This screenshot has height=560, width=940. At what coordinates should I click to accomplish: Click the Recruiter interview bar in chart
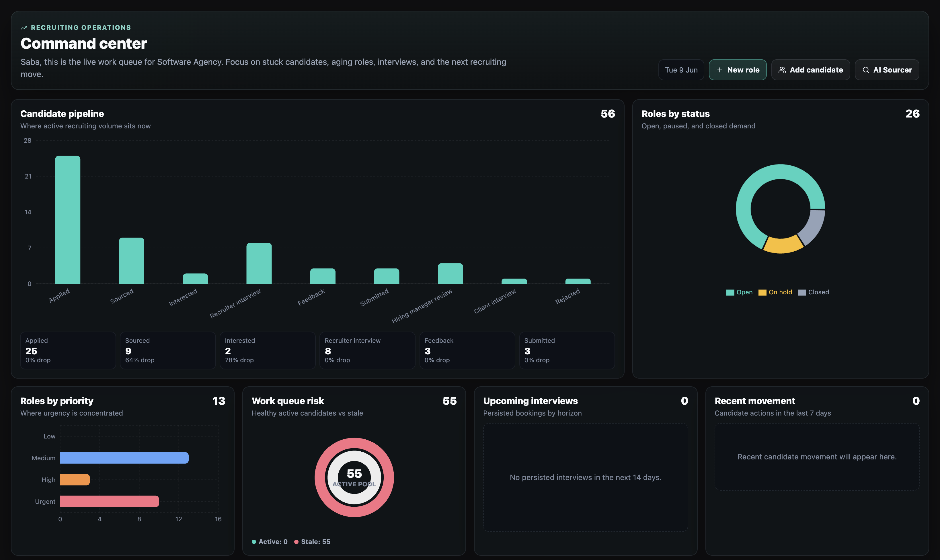click(x=259, y=263)
